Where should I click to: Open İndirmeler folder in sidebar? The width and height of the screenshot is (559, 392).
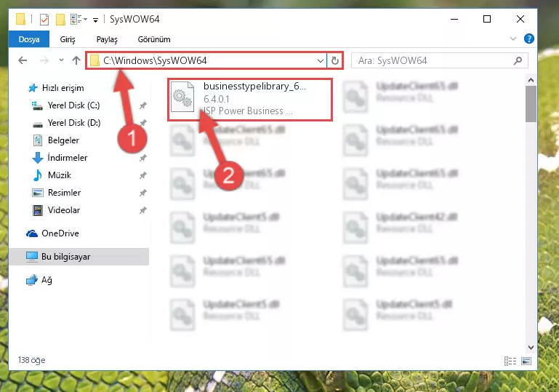click(60, 158)
